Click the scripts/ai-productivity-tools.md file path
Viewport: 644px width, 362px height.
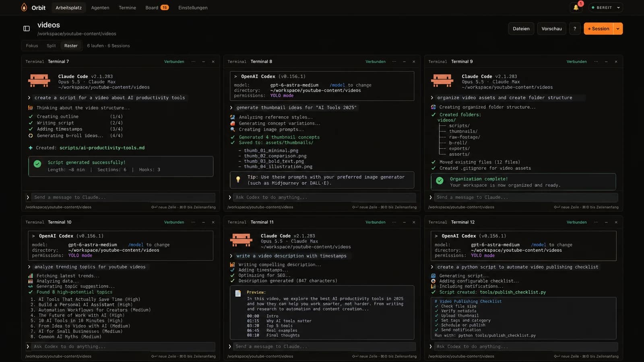pyautogui.click(x=102, y=148)
